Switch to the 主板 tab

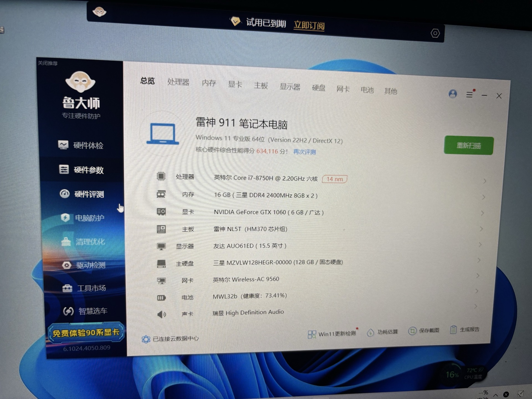(x=261, y=86)
